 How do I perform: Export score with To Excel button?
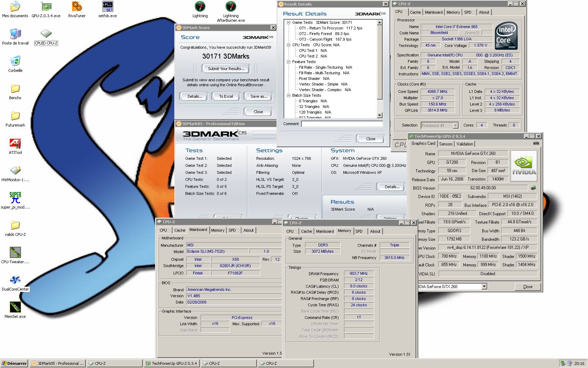click(226, 96)
